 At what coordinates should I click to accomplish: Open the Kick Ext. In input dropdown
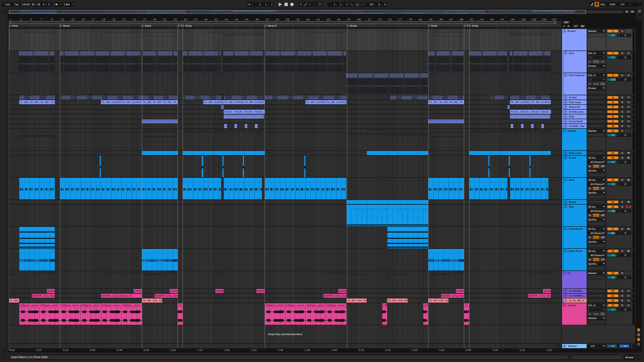click(x=596, y=53)
